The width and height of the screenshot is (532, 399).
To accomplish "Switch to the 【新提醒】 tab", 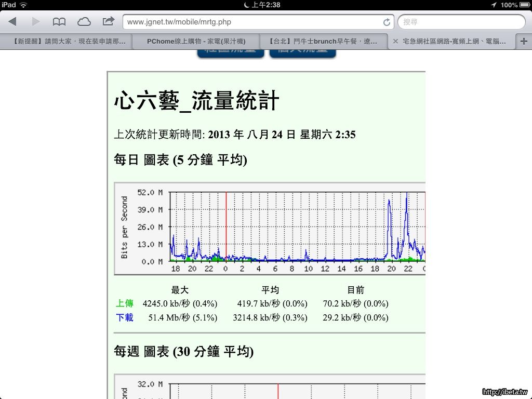I will coord(66,42).
